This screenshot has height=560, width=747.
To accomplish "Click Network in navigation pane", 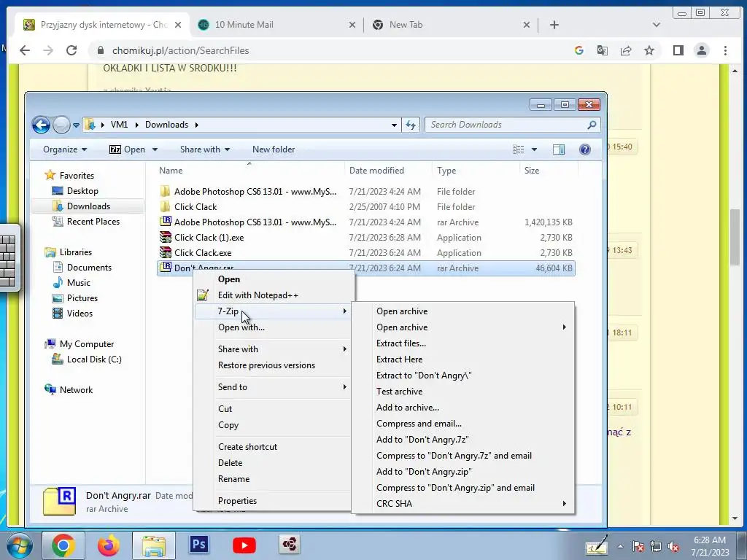I will [76, 390].
